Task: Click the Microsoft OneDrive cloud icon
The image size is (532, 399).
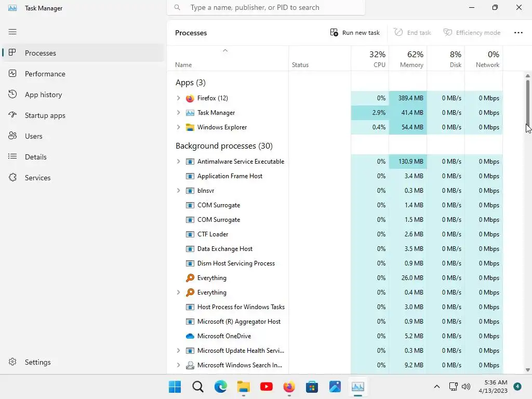Action: 190,336
